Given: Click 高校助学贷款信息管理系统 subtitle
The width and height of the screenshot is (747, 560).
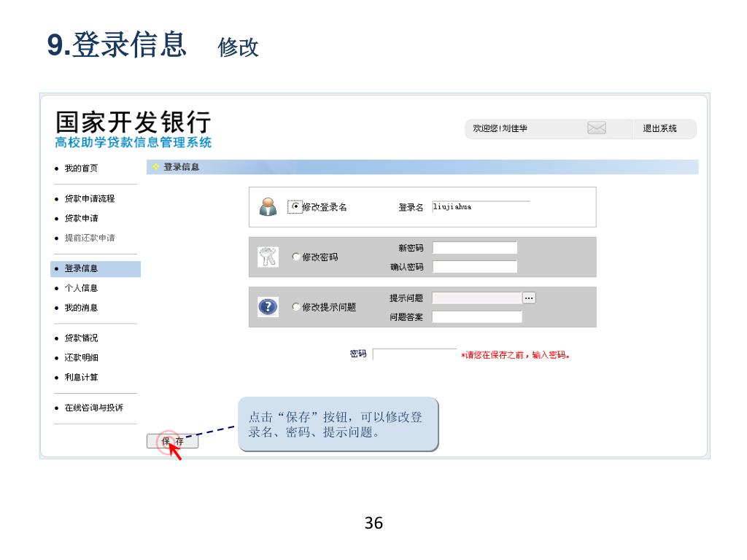Looking at the screenshot, I should (x=133, y=142).
